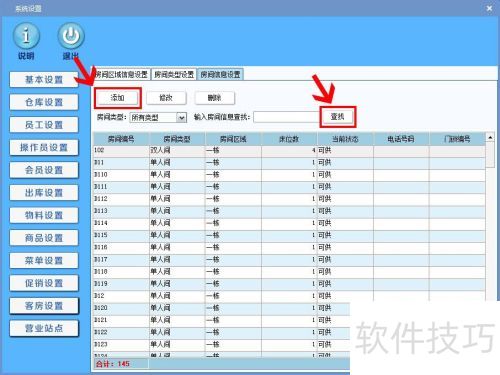Select the room row ending in 121
500x375 pixels.
[222, 320]
